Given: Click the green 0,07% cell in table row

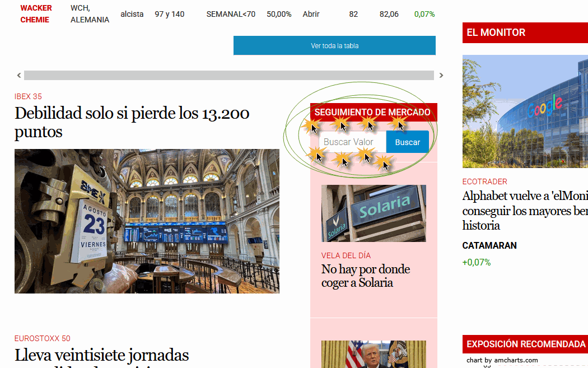Looking at the screenshot, I should (x=424, y=14).
